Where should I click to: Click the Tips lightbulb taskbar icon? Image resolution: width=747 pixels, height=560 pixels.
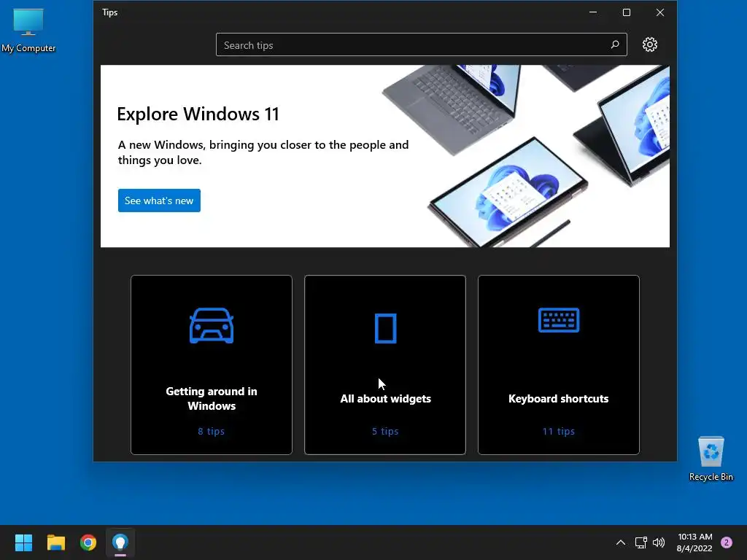coord(120,542)
